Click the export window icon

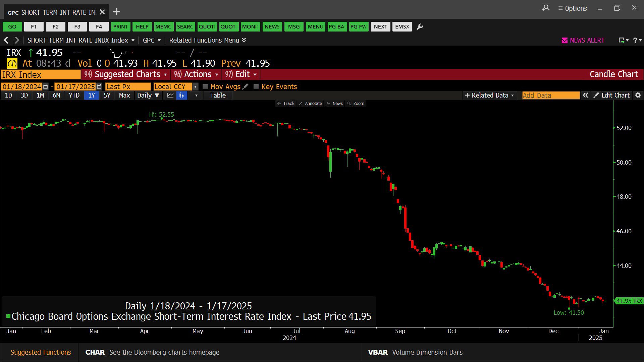pos(622,40)
